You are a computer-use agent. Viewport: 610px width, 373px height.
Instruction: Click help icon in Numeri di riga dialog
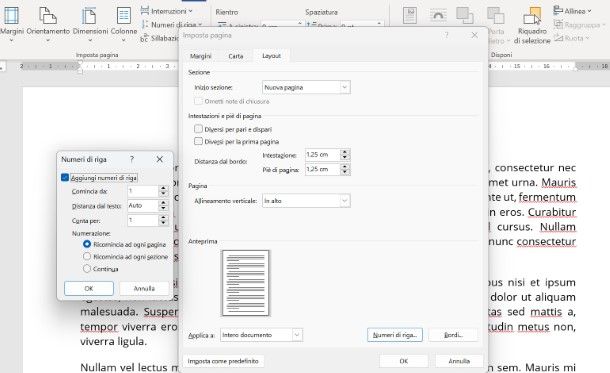(132, 159)
